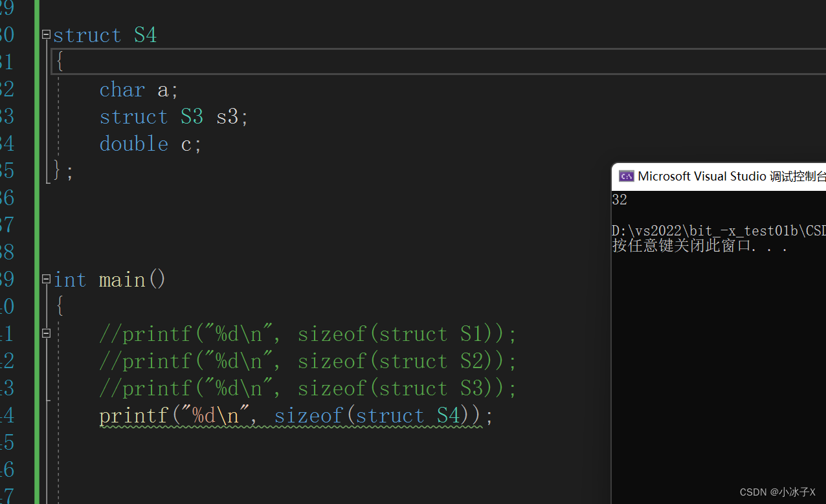Click the opening brace under int main()
Screen dimensions: 826x504
60,306
